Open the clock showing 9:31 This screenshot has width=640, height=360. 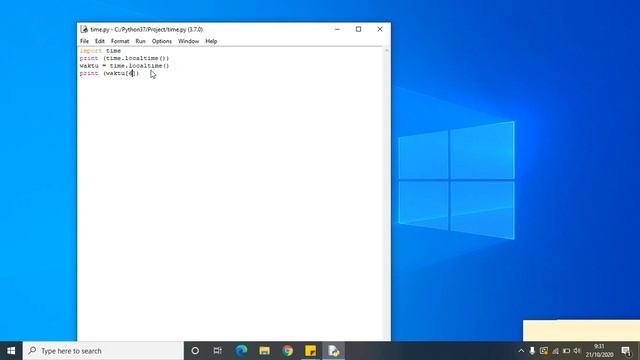click(x=599, y=351)
